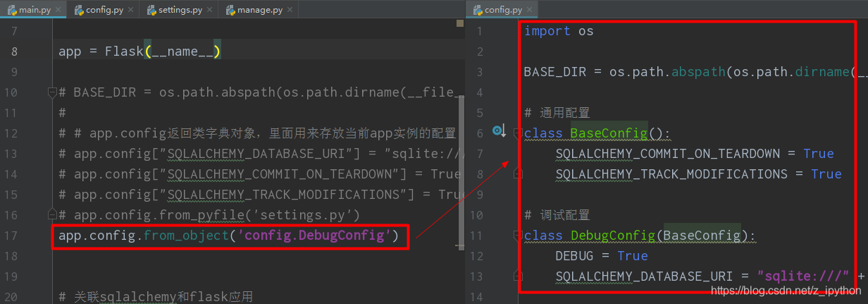This screenshot has width=868, height=304.
Task: Close the main.py tab
Action: tap(58, 11)
